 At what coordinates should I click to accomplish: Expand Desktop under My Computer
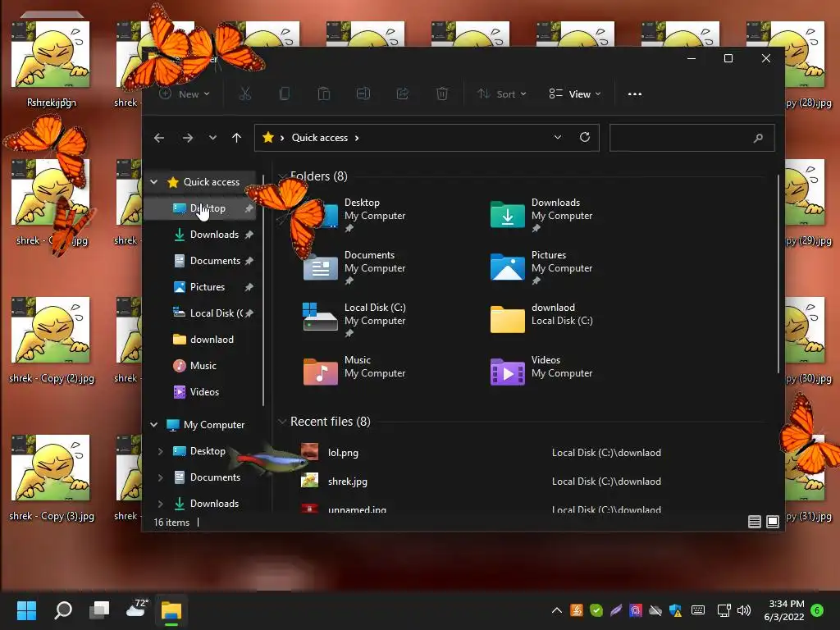(x=160, y=451)
